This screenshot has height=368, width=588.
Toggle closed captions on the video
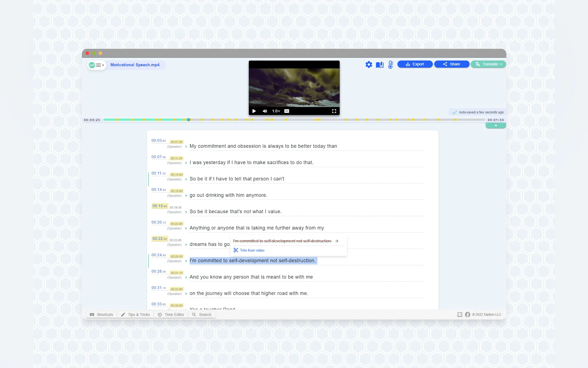point(287,111)
